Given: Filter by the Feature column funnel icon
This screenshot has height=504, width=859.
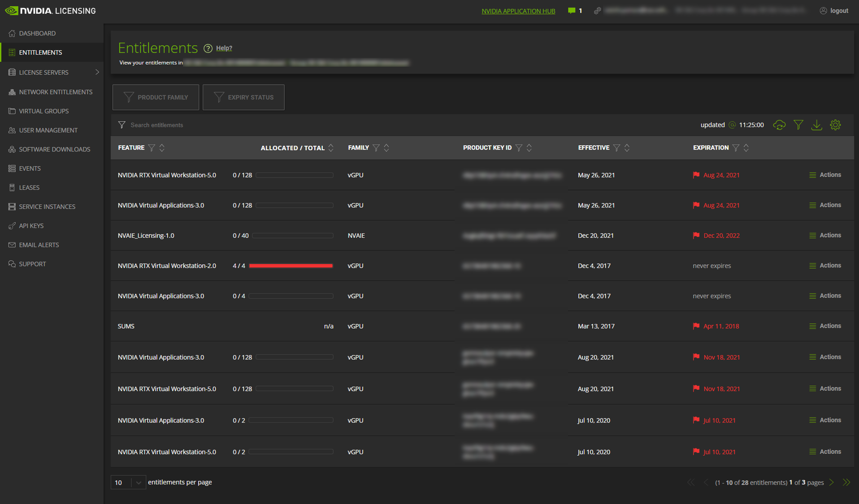Looking at the screenshot, I should (x=152, y=148).
